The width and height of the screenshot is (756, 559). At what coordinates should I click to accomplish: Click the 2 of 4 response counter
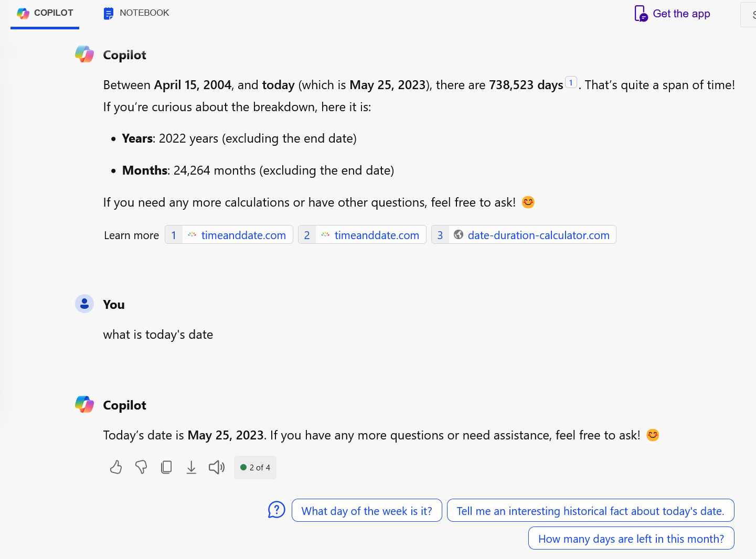click(x=255, y=467)
